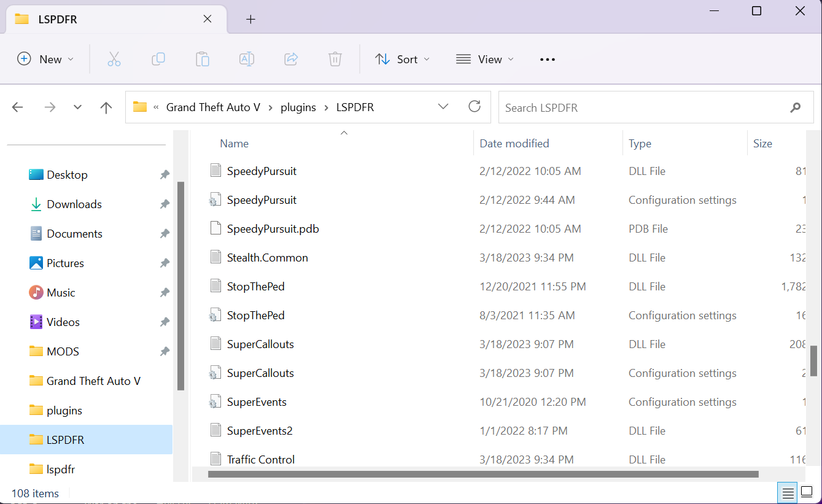Switch to large thumbnails view layout

tap(805, 492)
